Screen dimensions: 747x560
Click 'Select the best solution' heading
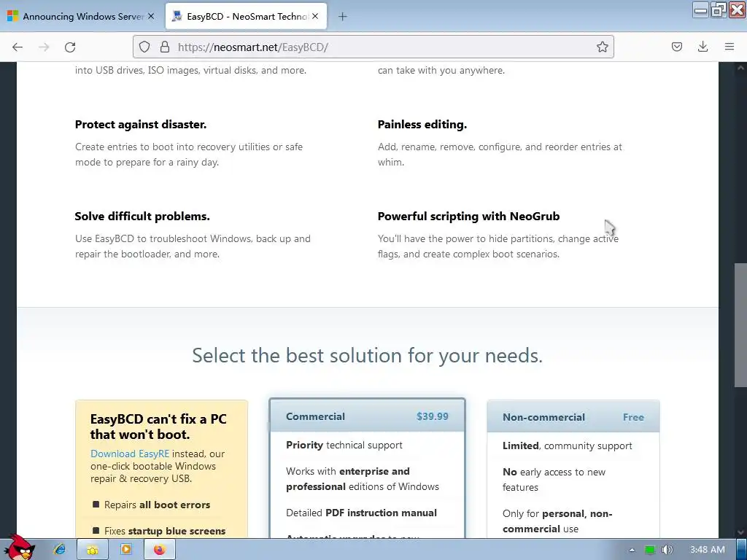click(x=368, y=355)
